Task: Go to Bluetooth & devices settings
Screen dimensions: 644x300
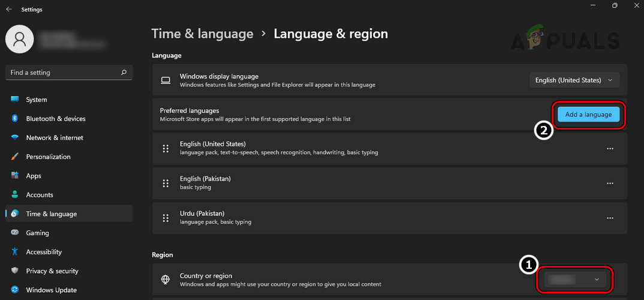Action: pos(55,119)
